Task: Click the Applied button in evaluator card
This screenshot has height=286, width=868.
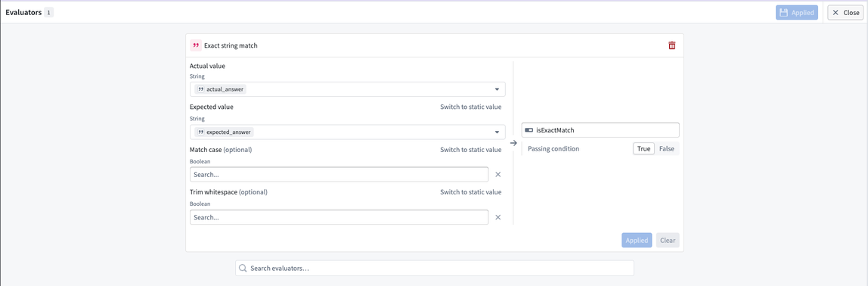Action: coord(637,241)
